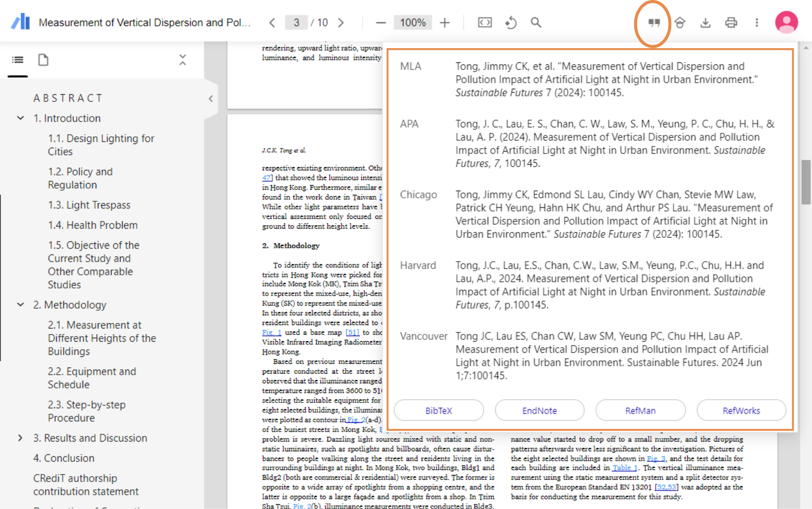Switch sidebar to page thumbnails view
Image resolution: width=812 pixels, height=509 pixels.
point(43,60)
